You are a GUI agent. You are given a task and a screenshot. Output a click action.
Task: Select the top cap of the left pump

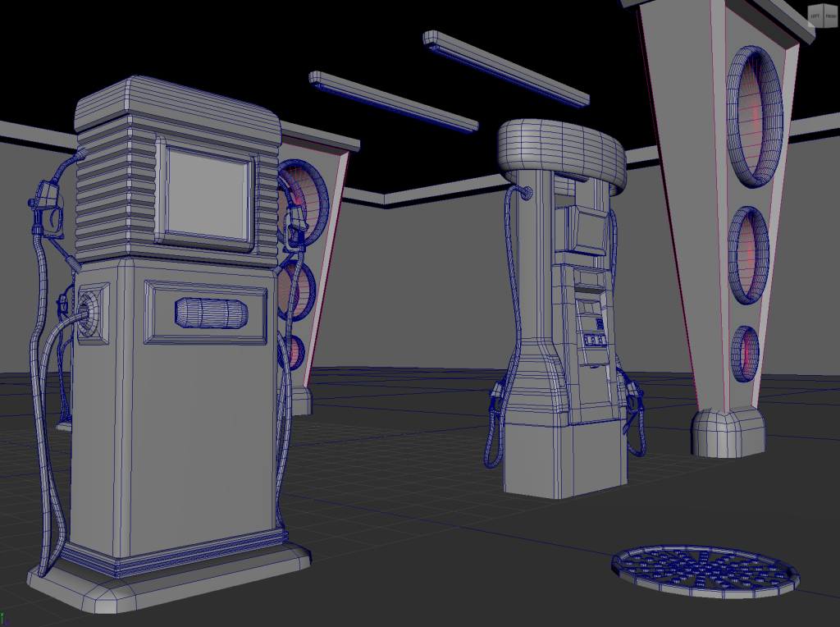[176, 107]
